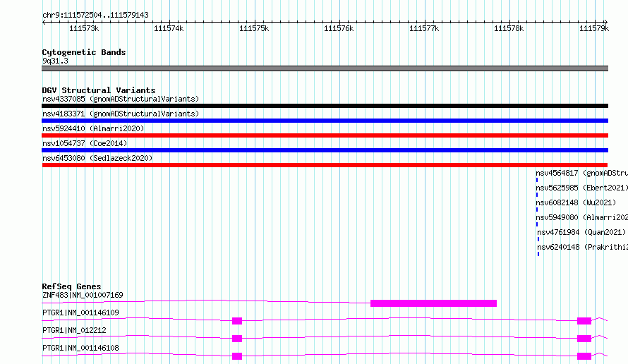This screenshot has width=628, height=364.
Task: Click the 111576k ruler tick label
Action: (x=339, y=28)
